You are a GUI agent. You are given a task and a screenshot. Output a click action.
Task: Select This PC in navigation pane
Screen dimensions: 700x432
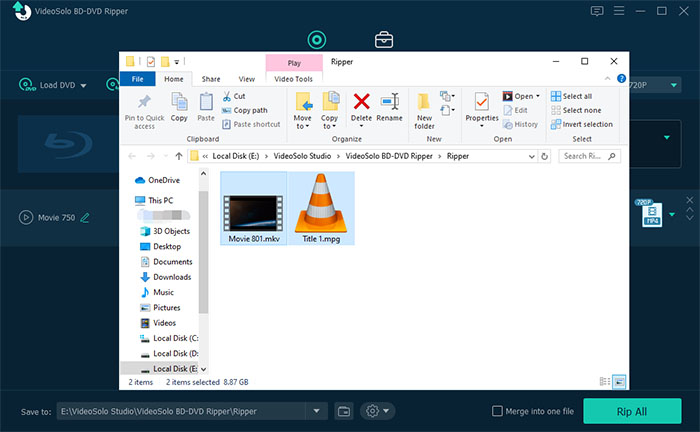coord(154,200)
